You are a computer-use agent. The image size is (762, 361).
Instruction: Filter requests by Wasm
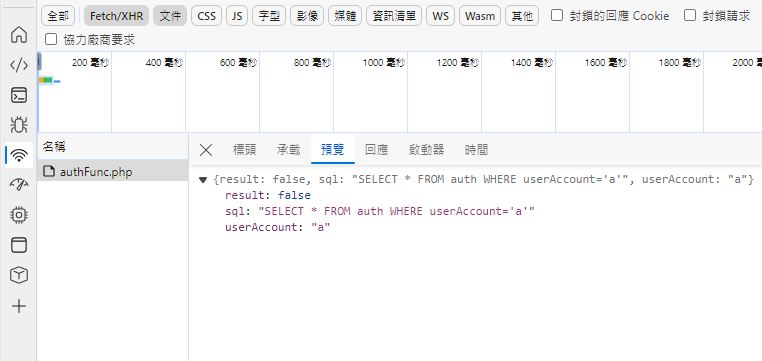(x=480, y=16)
